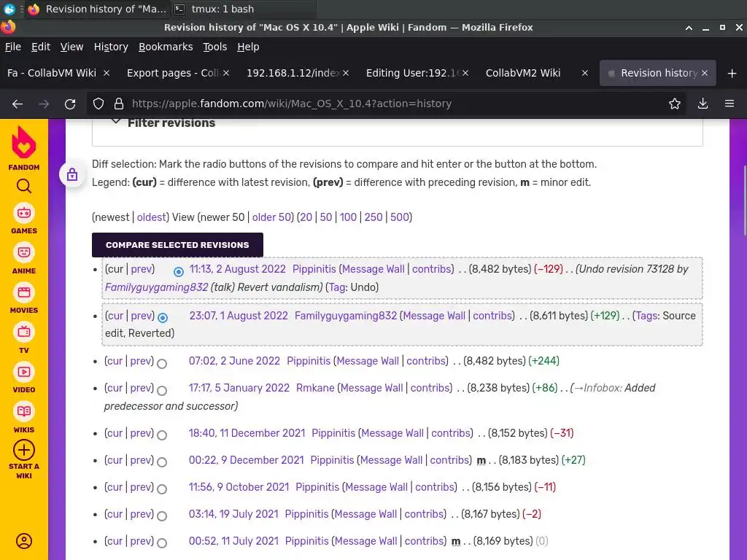
Task: Open the Bookmarks menu
Action: (166, 47)
